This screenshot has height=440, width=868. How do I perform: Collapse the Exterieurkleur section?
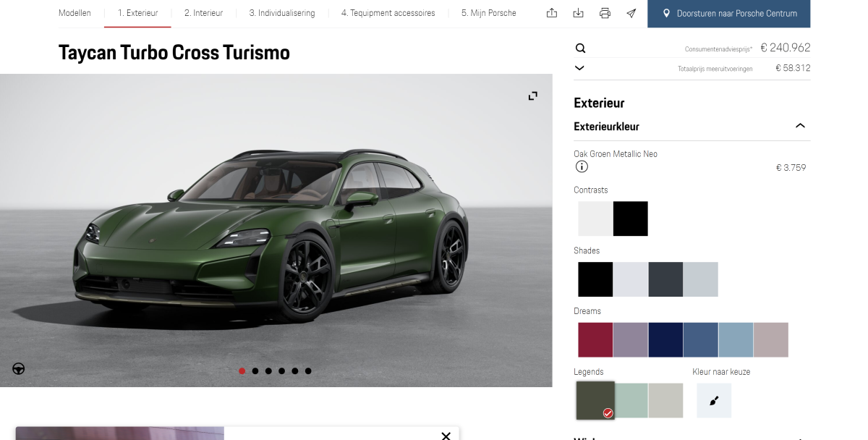click(x=800, y=126)
